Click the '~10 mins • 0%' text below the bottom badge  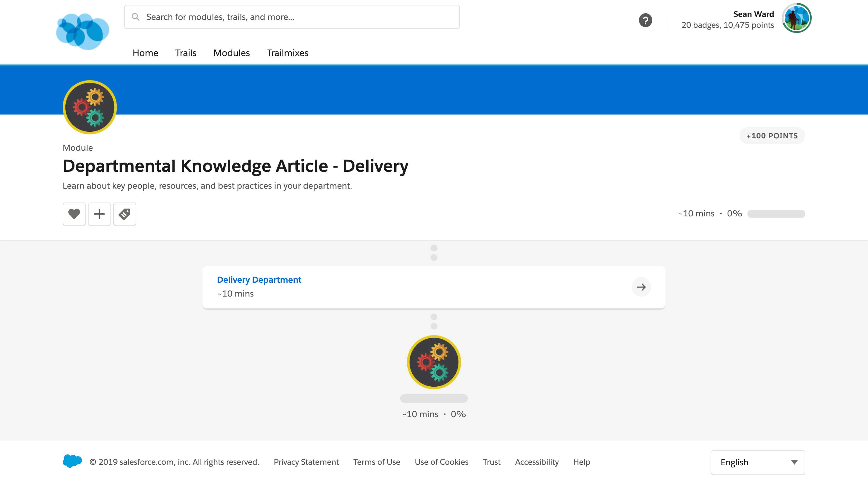(434, 414)
